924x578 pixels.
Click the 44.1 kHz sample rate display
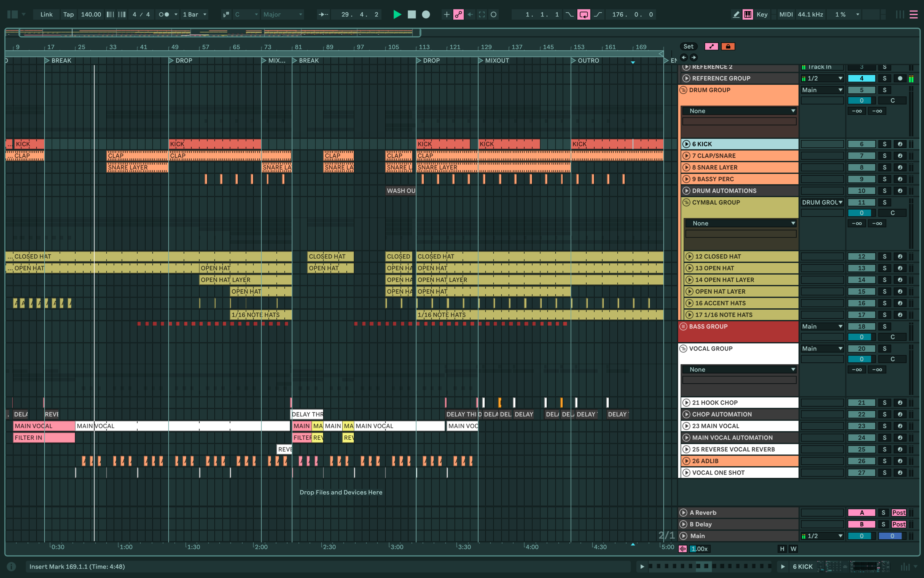810,14
